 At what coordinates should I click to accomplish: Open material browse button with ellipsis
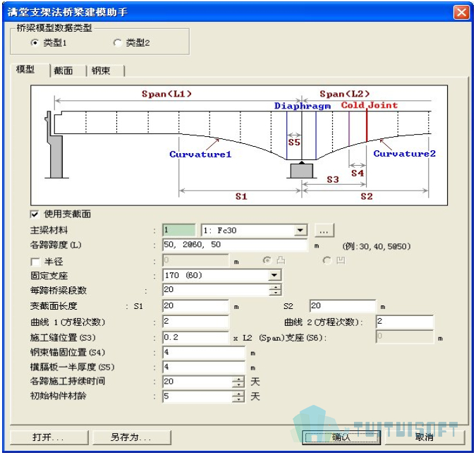[324, 230]
